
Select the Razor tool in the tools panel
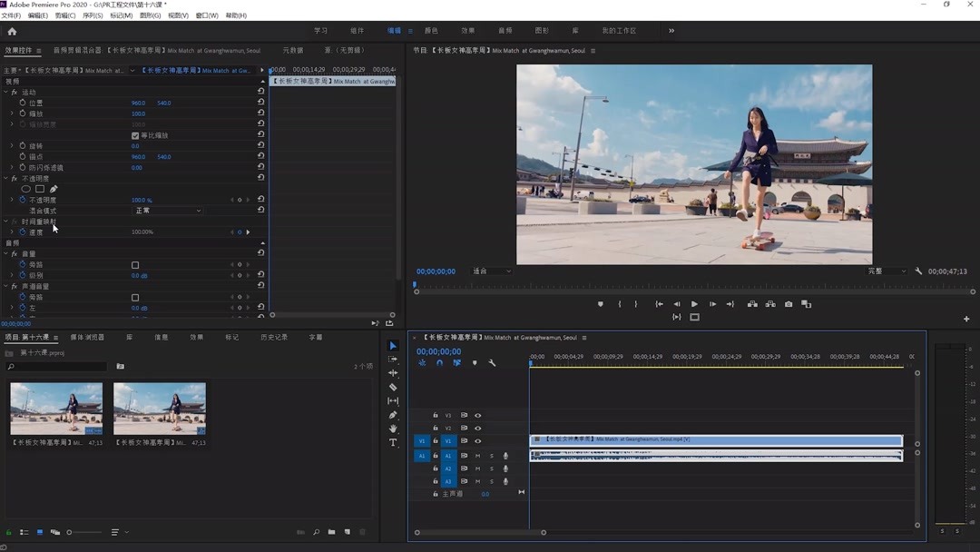tap(393, 387)
